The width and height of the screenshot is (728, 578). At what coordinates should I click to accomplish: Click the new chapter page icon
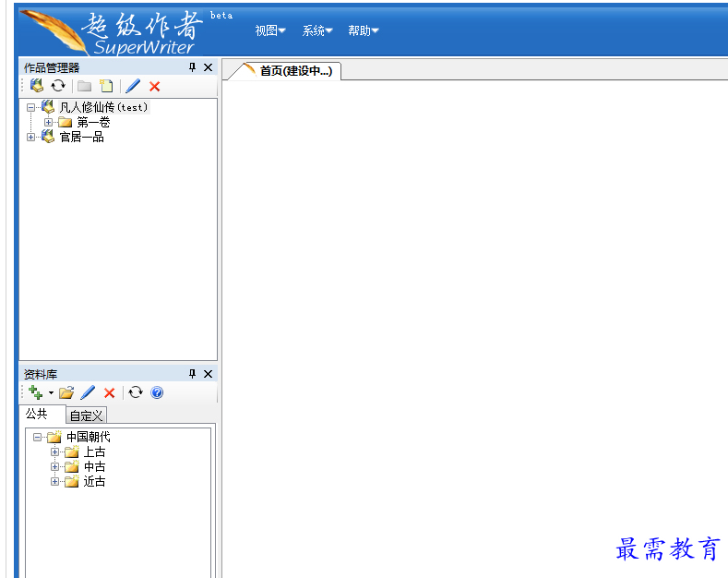(106, 86)
